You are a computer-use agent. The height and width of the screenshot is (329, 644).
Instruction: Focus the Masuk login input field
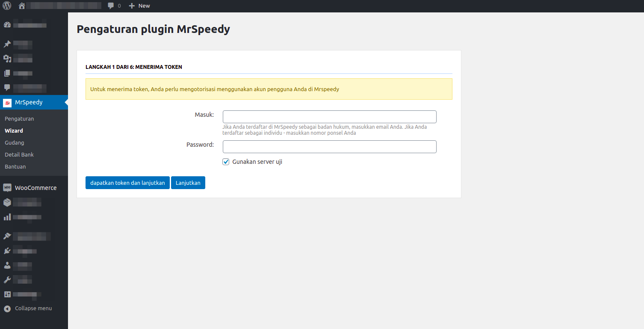tap(330, 117)
